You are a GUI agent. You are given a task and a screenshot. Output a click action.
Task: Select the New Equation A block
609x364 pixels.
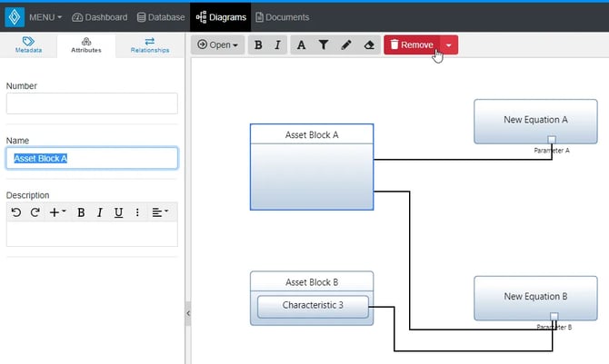[x=535, y=121]
